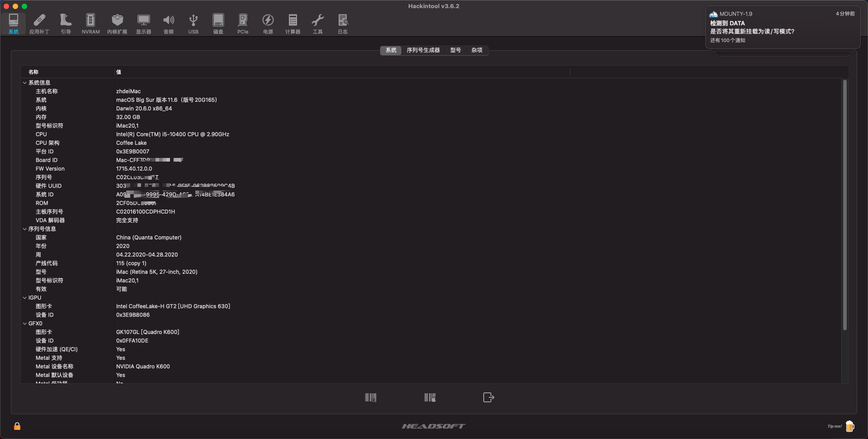The width and height of the screenshot is (868, 439).
Task: Select the Metal 默认设备 row
Action: click(431, 375)
